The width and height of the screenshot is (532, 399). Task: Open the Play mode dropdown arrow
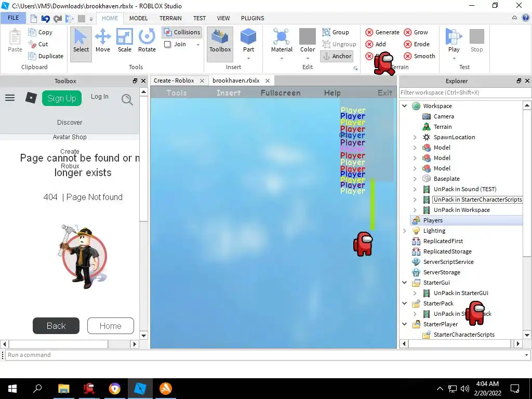454,58
